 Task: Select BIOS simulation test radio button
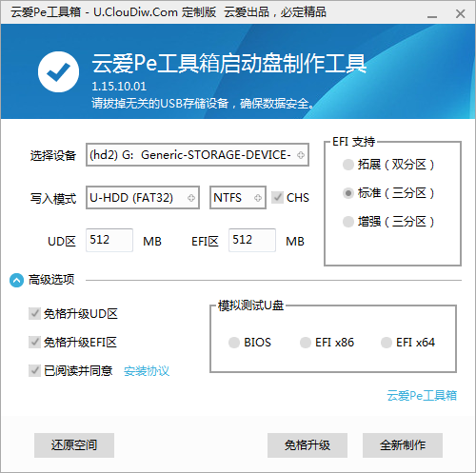234,343
